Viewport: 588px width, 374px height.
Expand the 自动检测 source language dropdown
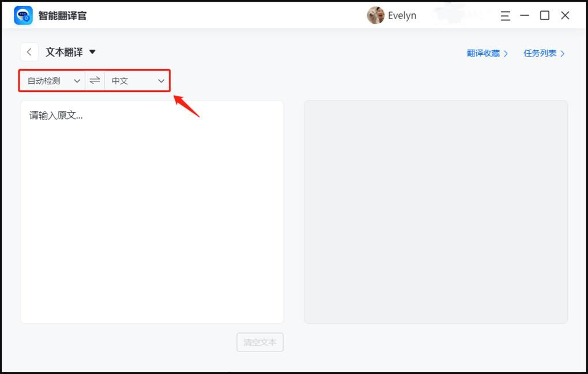[x=52, y=81]
